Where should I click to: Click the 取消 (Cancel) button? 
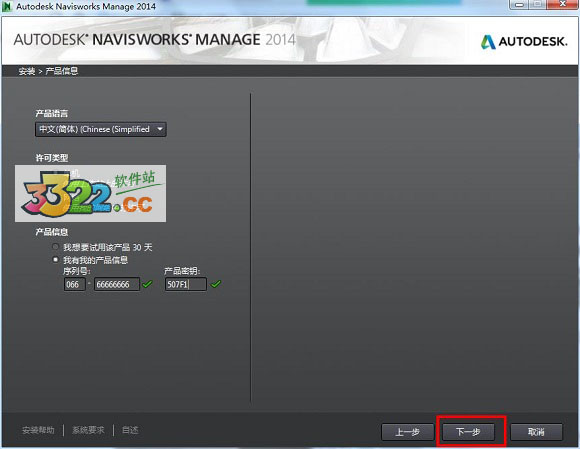point(536,432)
